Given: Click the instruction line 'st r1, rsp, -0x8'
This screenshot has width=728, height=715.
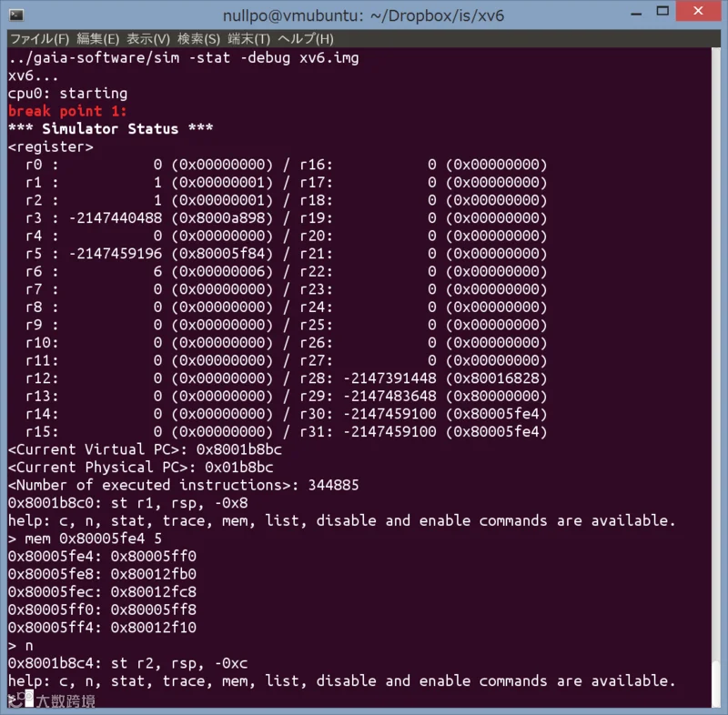Looking at the screenshot, I should [179, 503].
